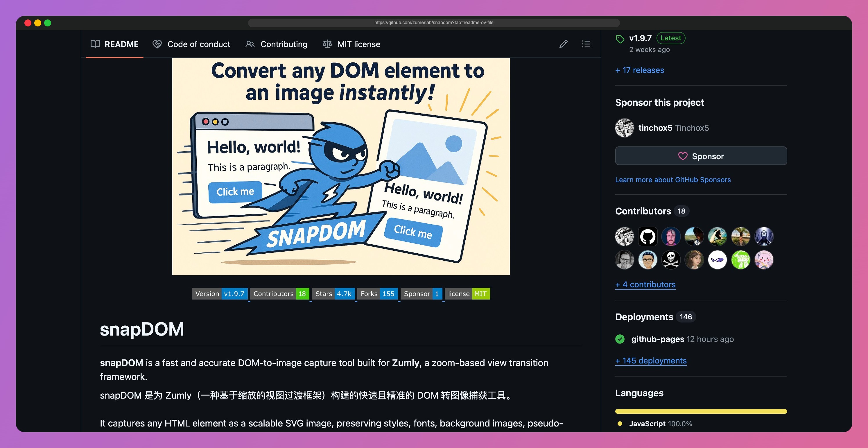Open the + 4 contributors link
The width and height of the screenshot is (868, 448).
pos(645,284)
